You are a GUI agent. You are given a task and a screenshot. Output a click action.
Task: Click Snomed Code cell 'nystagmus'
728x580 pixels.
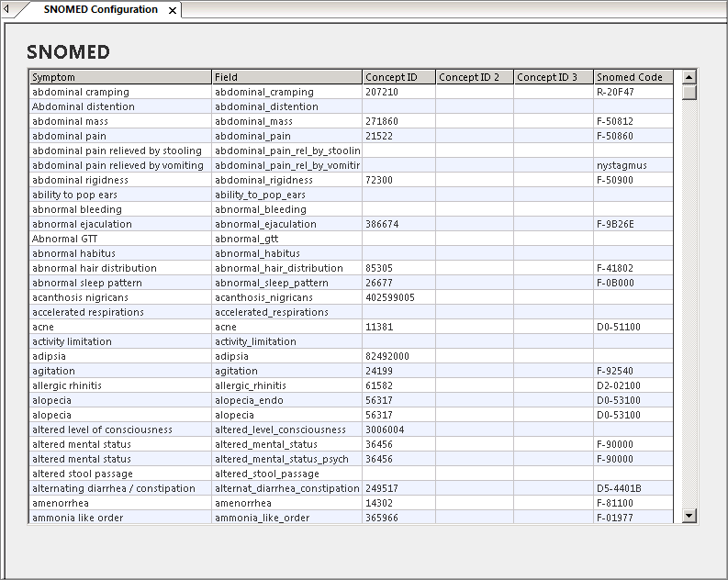point(633,165)
